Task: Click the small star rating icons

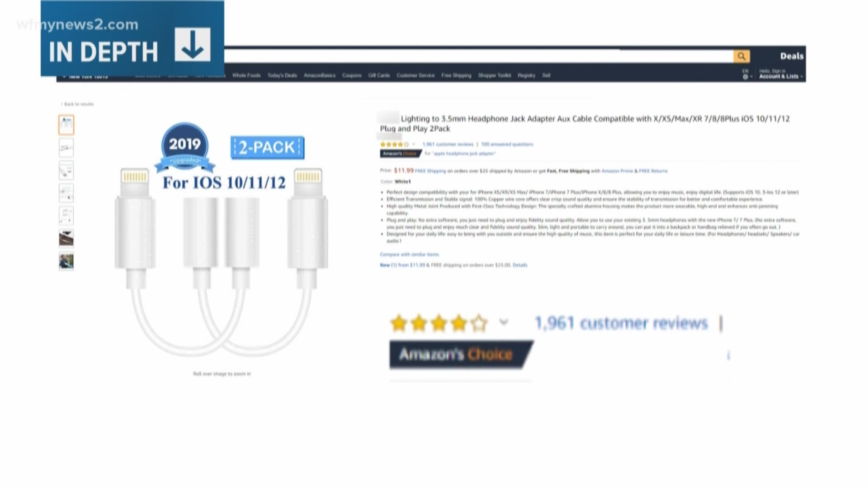Action: coord(394,145)
